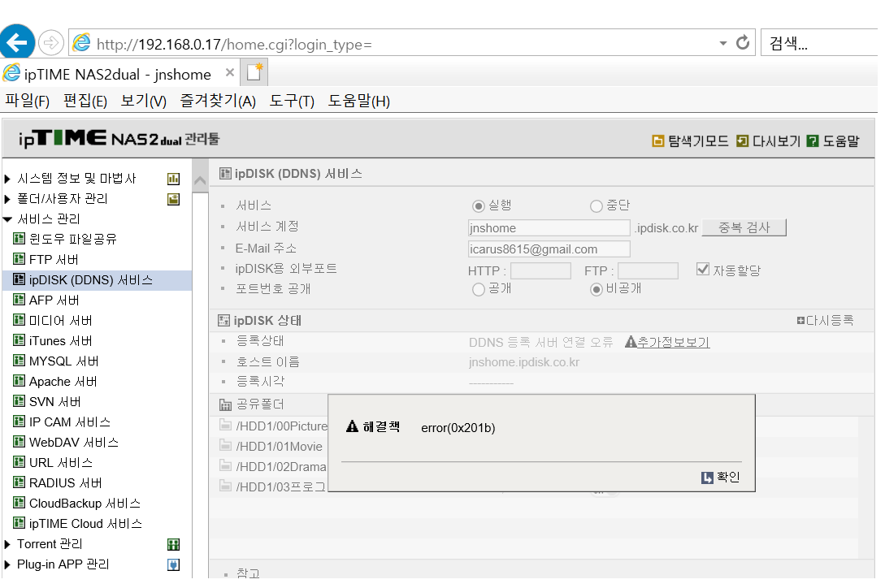The image size is (885, 588).
Task: Open the 도움말(H) menu
Action: (x=359, y=101)
